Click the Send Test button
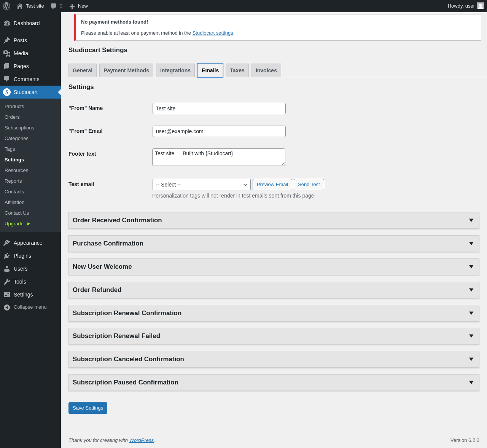This screenshot has width=487, height=448. [x=309, y=185]
